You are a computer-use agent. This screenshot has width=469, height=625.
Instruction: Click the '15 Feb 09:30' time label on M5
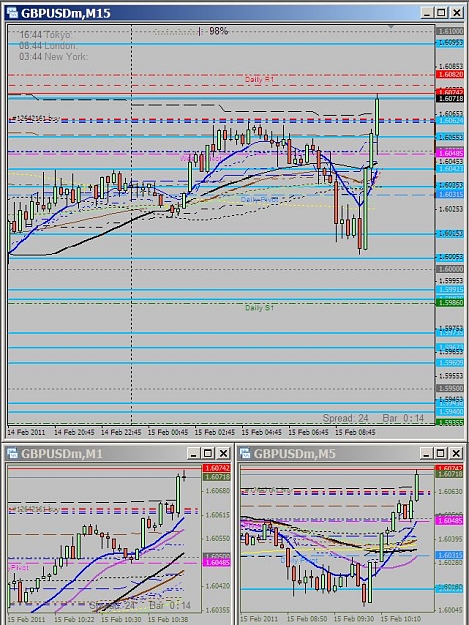pos(354,619)
